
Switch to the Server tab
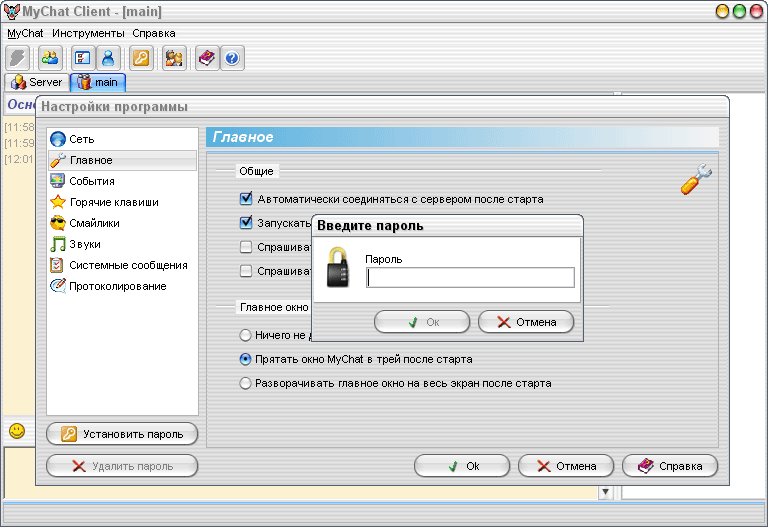tap(37, 82)
